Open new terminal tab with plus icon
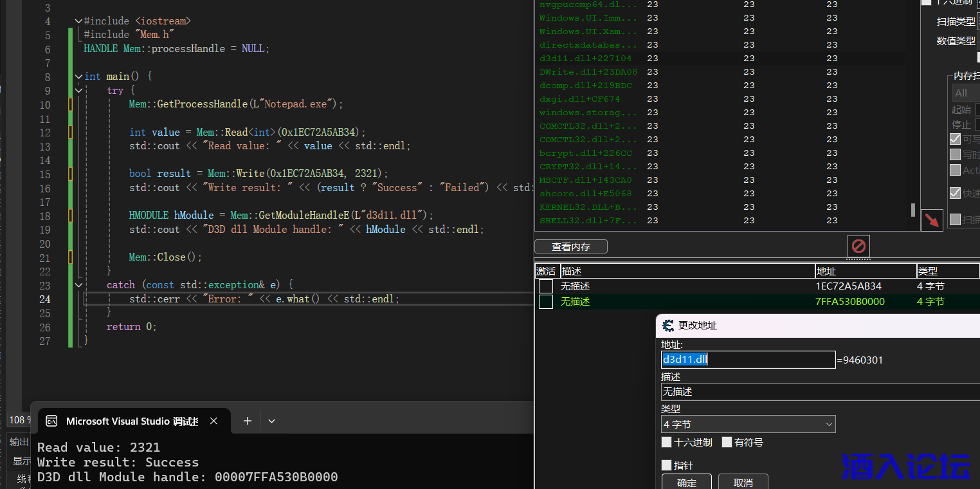The image size is (980, 489). coord(247,421)
